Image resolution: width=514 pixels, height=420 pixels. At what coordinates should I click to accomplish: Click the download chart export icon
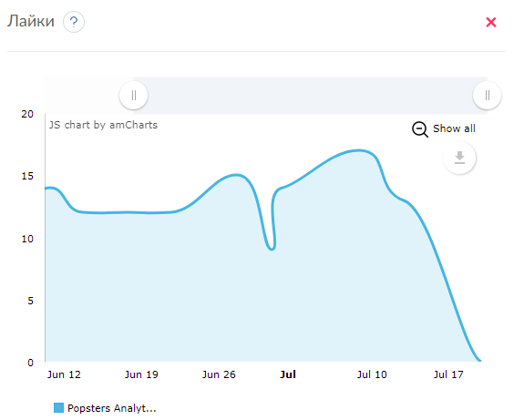tap(459, 158)
